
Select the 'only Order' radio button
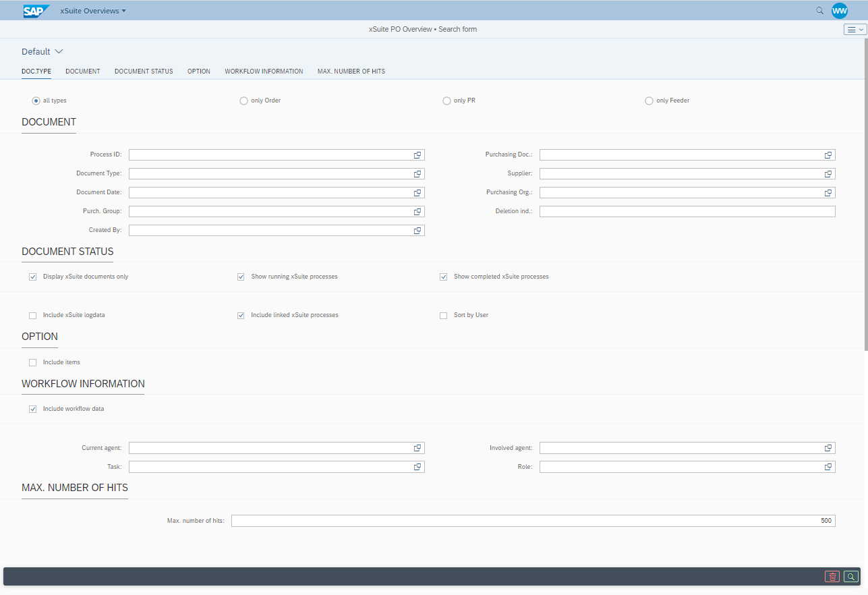click(243, 101)
